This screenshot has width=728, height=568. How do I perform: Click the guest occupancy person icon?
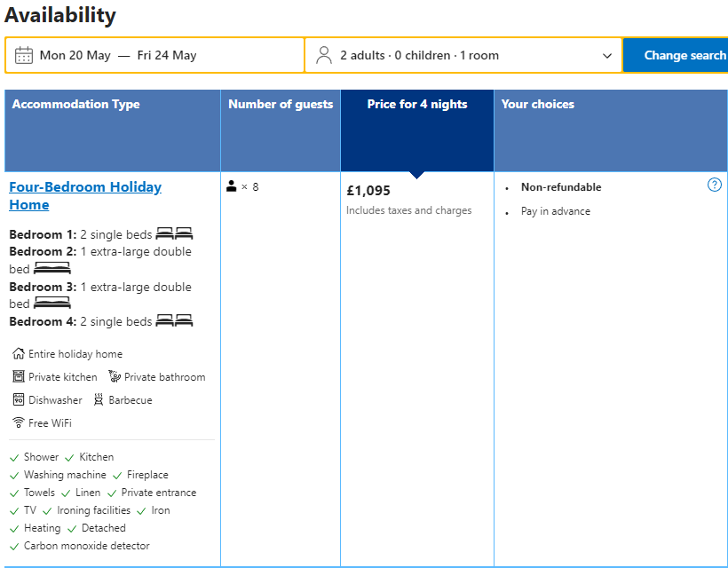click(232, 186)
